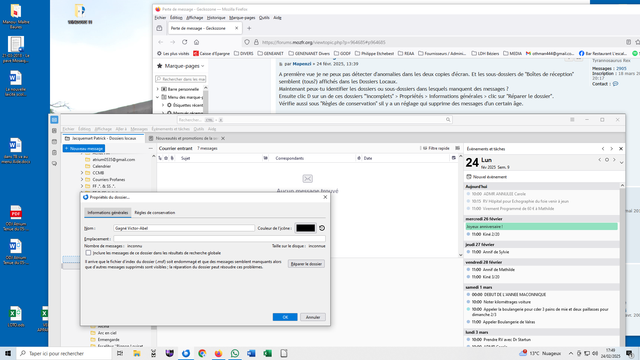Open black folder icon color swatch

pyautogui.click(x=305, y=228)
